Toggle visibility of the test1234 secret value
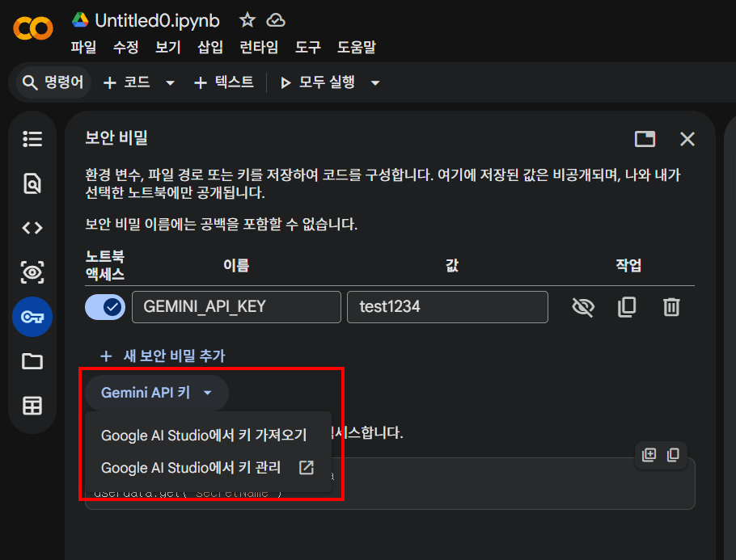736x560 pixels. coord(583,307)
